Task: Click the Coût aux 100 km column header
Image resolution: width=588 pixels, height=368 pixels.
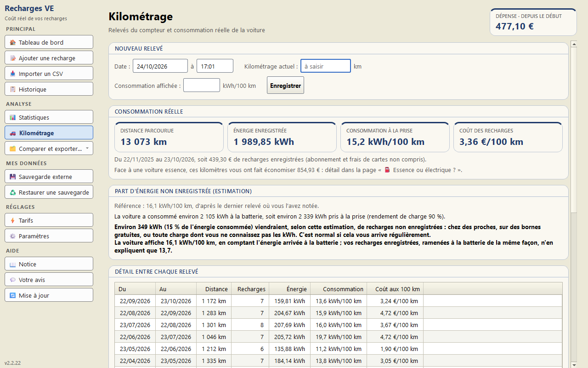Action: click(x=395, y=289)
